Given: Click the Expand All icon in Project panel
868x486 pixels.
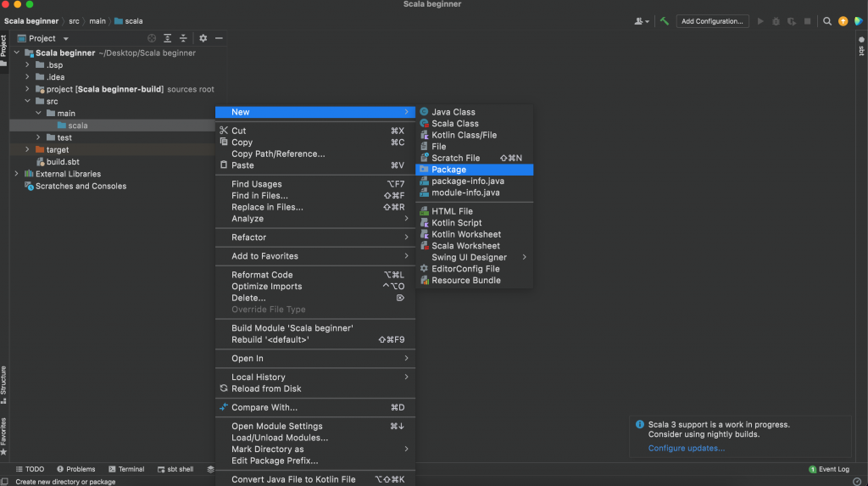Looking at the screenshot, I should 167,38.
